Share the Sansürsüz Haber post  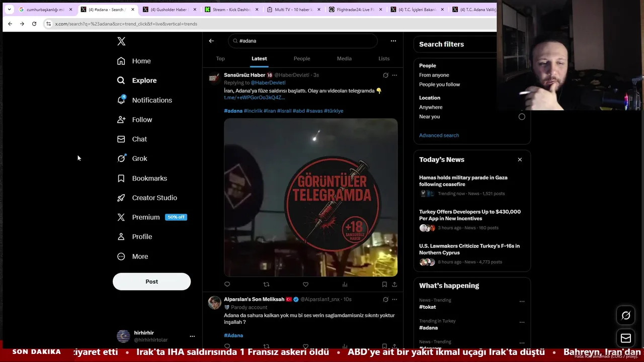pos(394,285)
